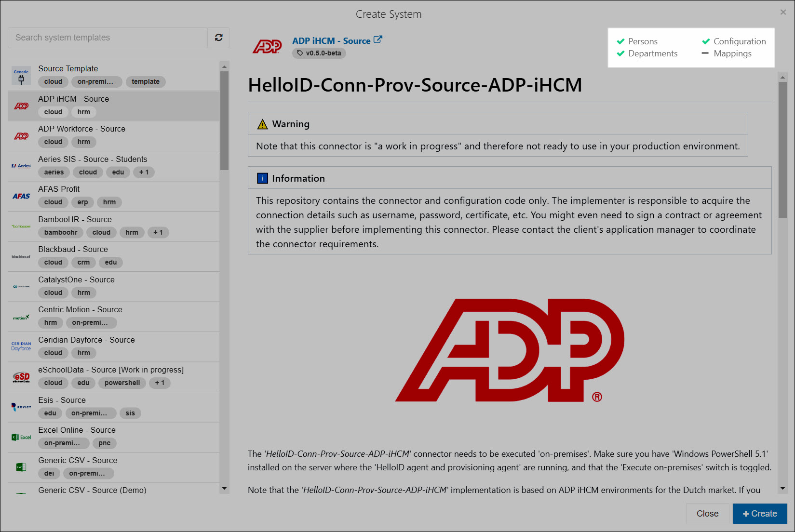Click the Excel logo icon

tap(21, 438)
